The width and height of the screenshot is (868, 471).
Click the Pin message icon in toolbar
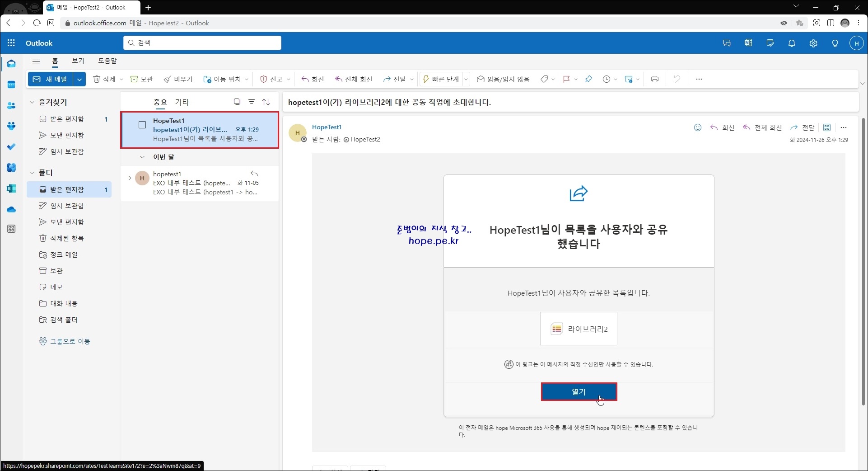coord(588,79)
